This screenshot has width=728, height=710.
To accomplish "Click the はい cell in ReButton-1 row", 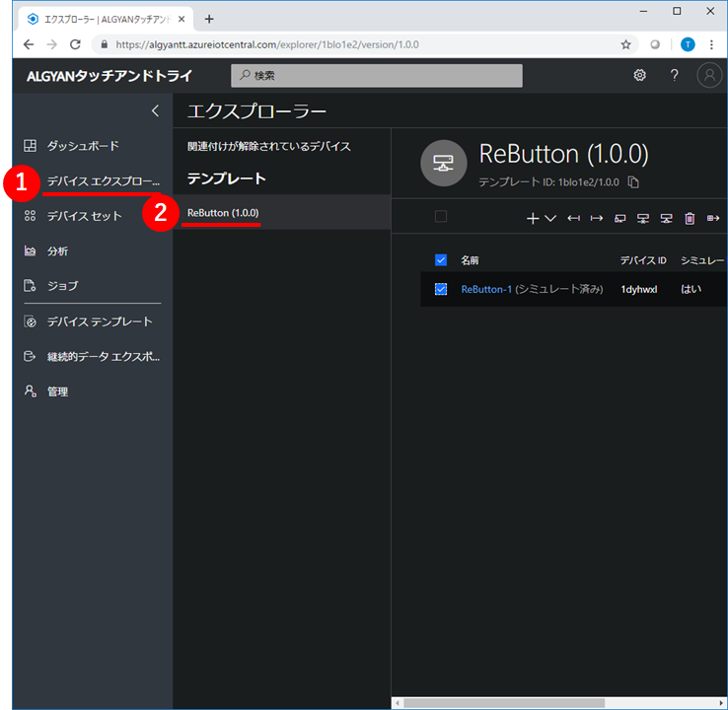I will point(691,289).
